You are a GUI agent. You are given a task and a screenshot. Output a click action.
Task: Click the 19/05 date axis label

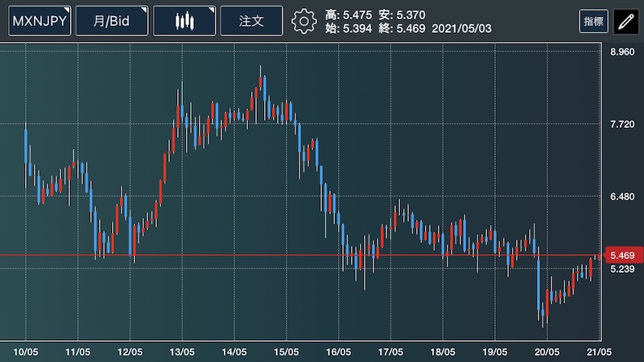pyautogui.click(x=495, y=352)
